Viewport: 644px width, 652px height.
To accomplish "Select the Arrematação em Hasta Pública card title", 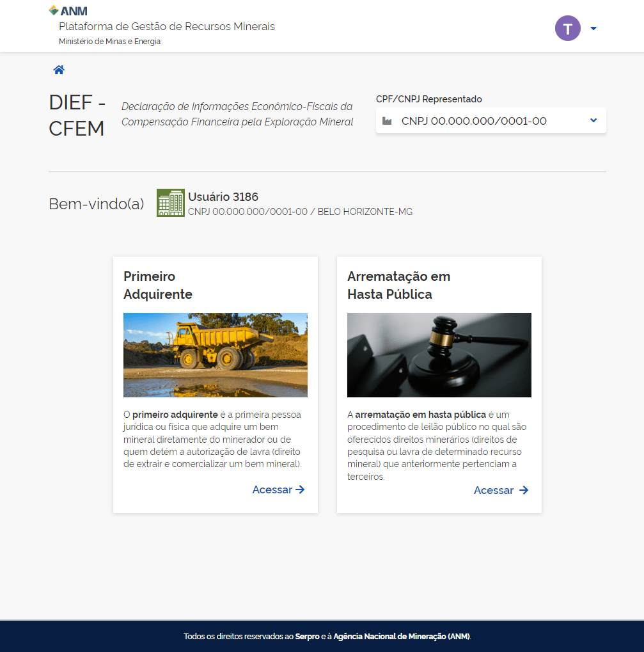I will pyautogui.click(x=398, y=285).
